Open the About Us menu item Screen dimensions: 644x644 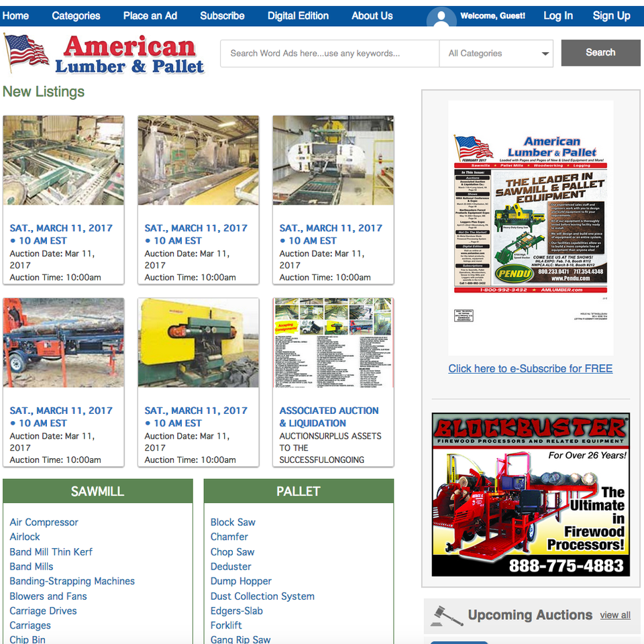pos(372,16)
